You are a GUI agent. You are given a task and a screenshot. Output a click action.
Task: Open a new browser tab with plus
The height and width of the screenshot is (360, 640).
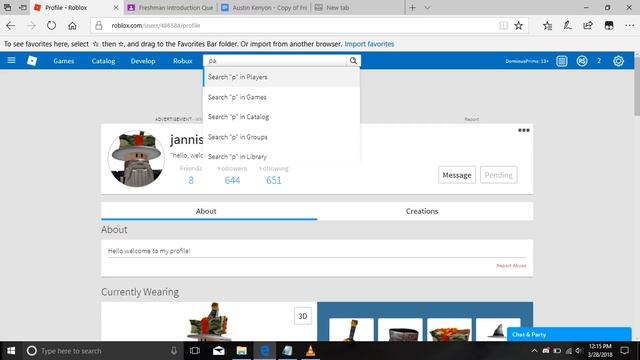click(412, 8)
